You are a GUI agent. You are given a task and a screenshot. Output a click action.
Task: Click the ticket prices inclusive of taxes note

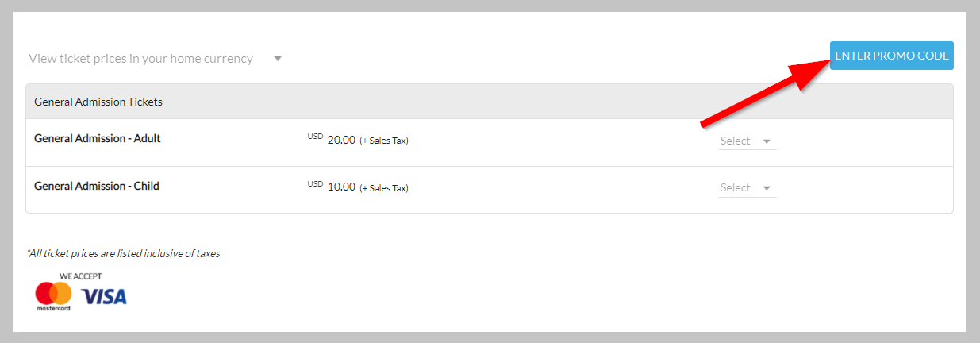point(123,254)
